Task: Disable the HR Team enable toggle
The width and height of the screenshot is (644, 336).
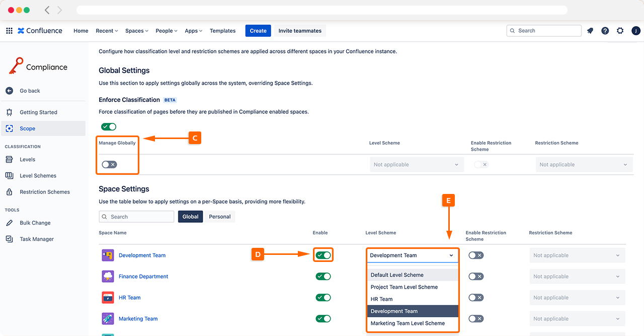Action: (x=323, y=298)
